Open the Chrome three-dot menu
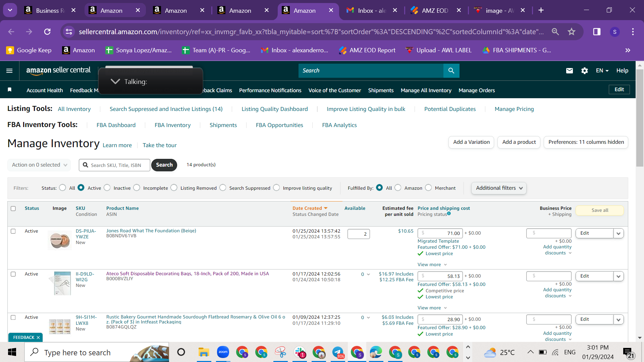Viewport: 644px width, 362px height. click(x=633, y=32)
